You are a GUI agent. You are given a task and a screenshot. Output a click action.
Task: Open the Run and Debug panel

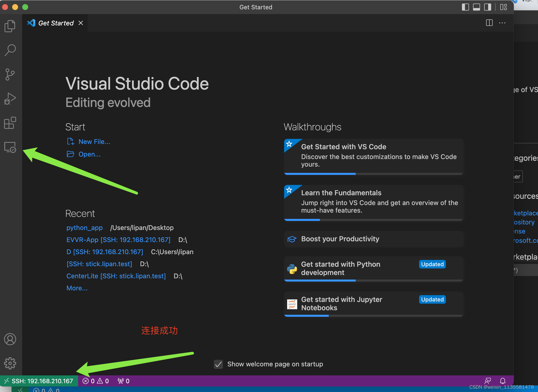point(10,98)
